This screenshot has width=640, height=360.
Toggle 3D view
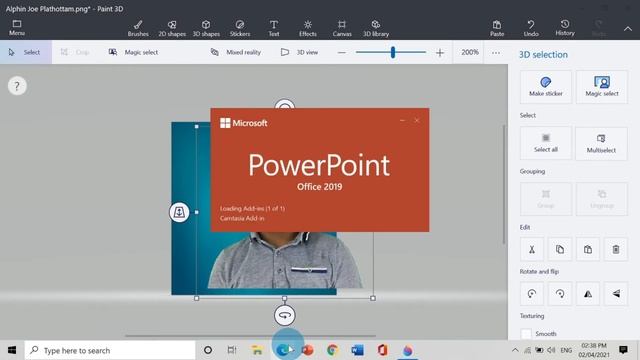[x=300, y=52]
